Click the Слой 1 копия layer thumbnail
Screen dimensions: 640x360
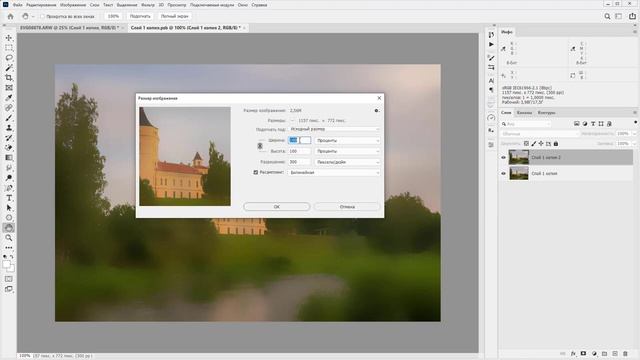(x=519, y=173)
